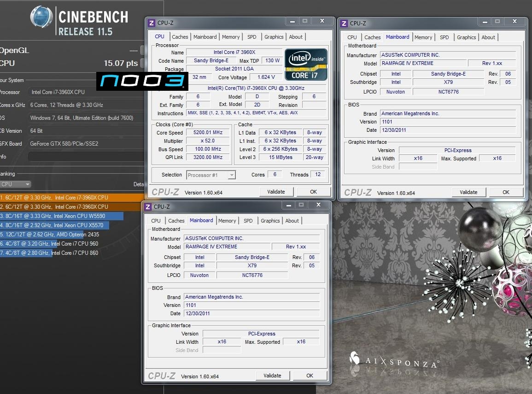Screen dimensions: 532x394
Task: Click the NOO3 logo overlay
Action: point(142,82)
